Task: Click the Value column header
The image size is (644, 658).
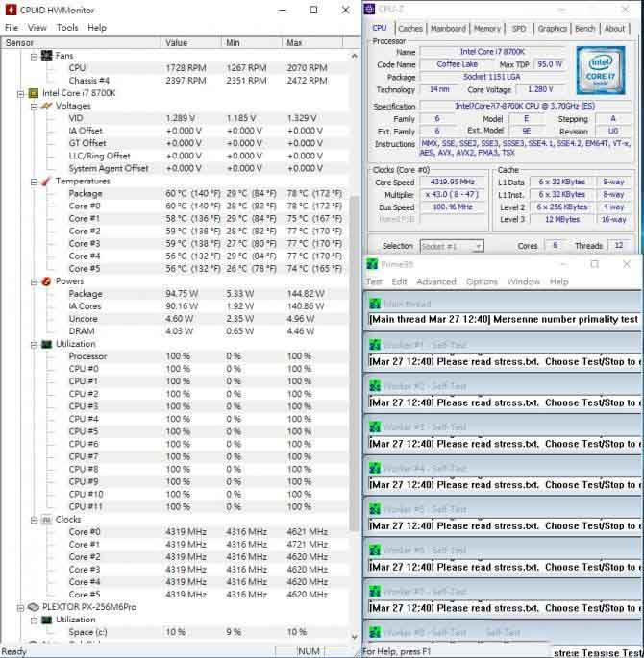Action: coord(191,43)
